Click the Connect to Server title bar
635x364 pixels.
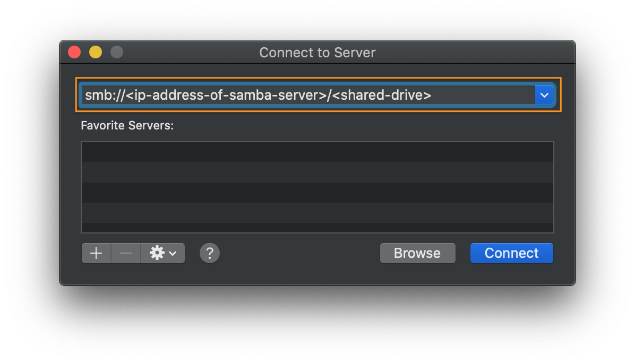[317, 53]
